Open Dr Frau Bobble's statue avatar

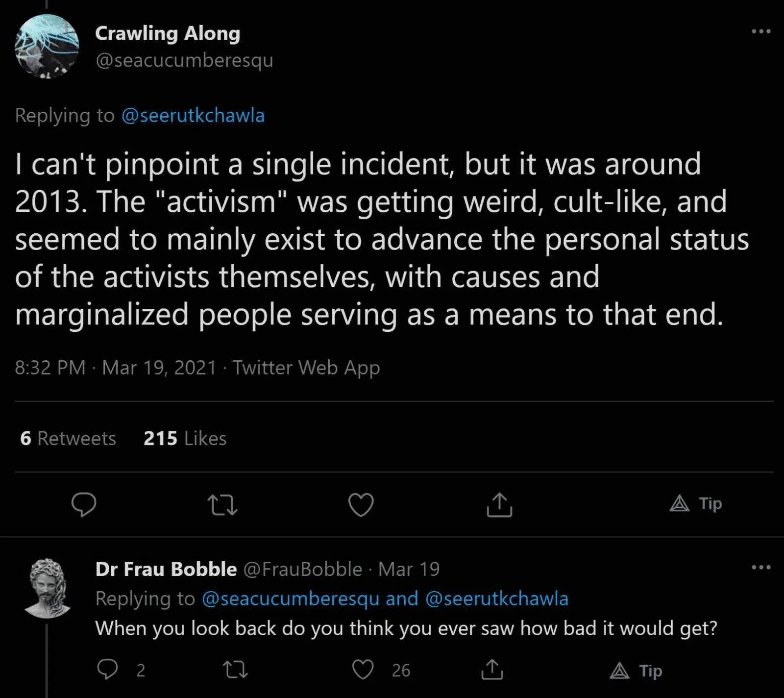47,588
